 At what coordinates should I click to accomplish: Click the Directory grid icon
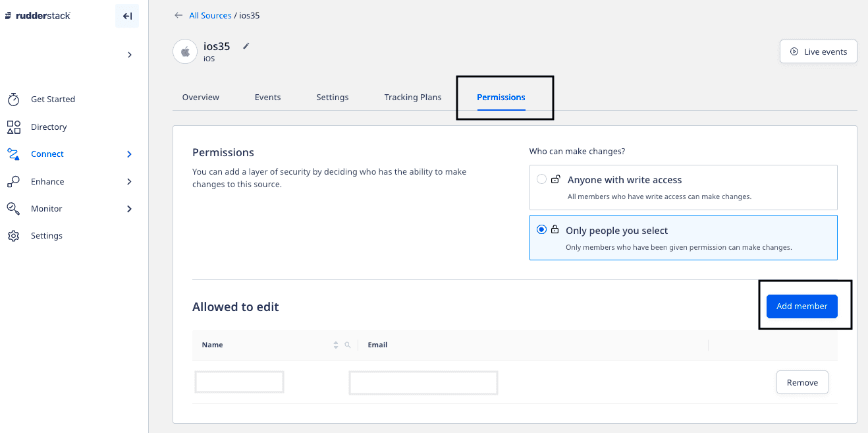[13, 127]
